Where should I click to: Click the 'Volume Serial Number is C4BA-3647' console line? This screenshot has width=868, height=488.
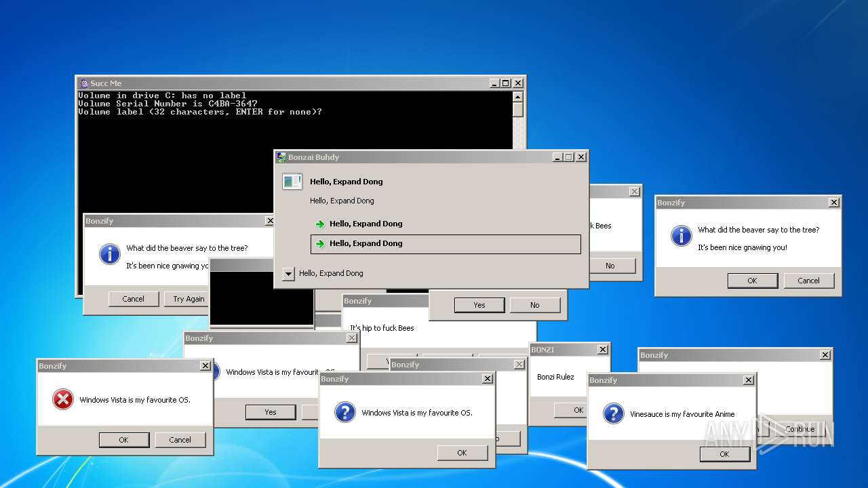(167, 104)
